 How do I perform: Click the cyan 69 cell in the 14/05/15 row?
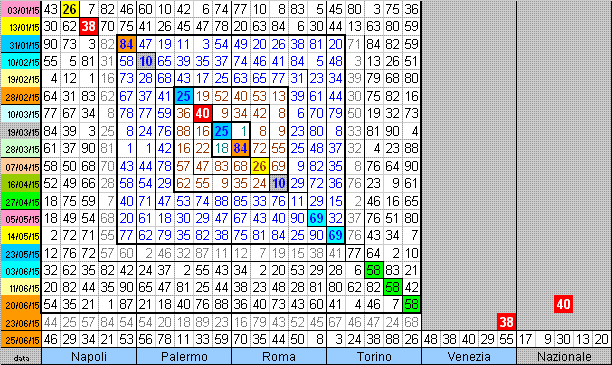coord(336,235)
